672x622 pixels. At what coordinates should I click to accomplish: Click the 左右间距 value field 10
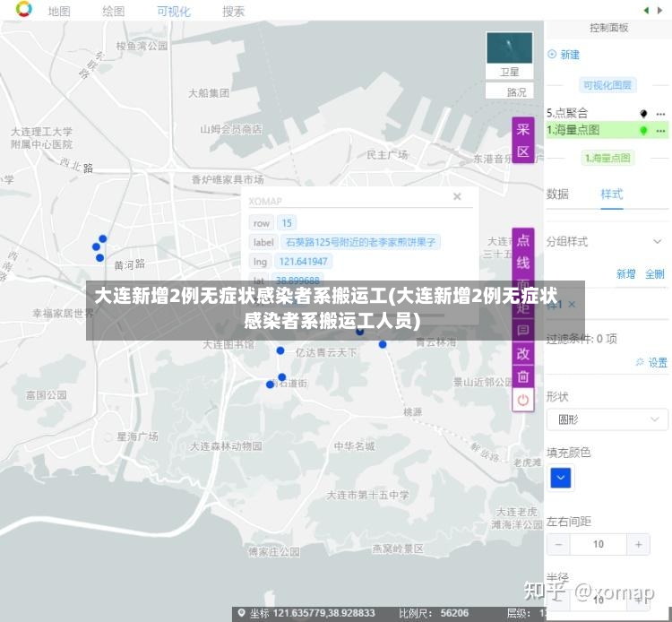click(x=599, y=544)
